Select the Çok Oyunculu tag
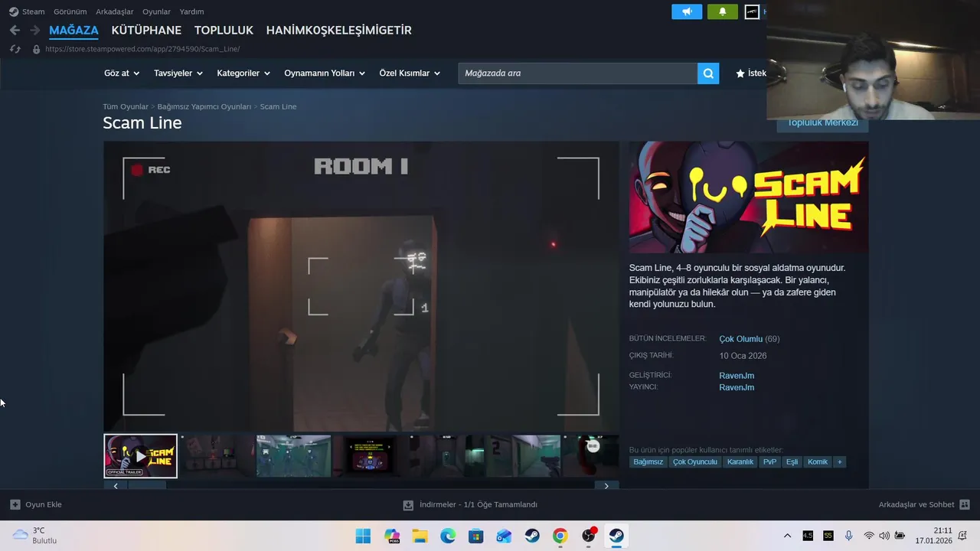 point(695,462)
